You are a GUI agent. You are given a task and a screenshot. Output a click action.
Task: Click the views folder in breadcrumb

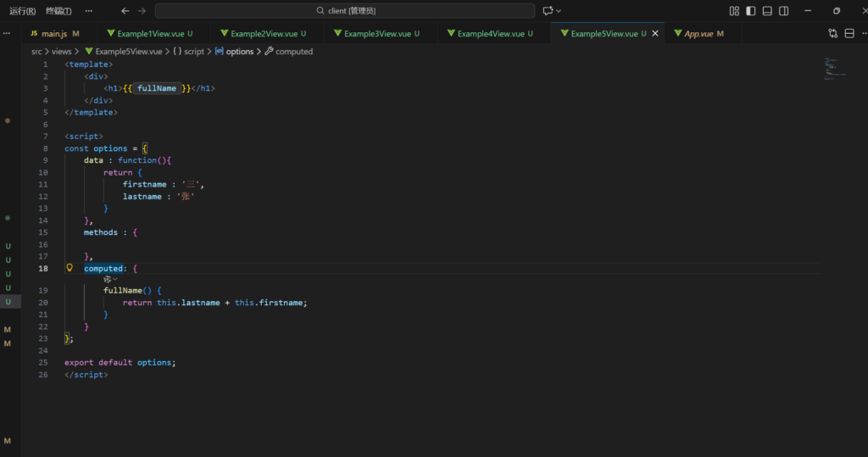pos(61,52)
